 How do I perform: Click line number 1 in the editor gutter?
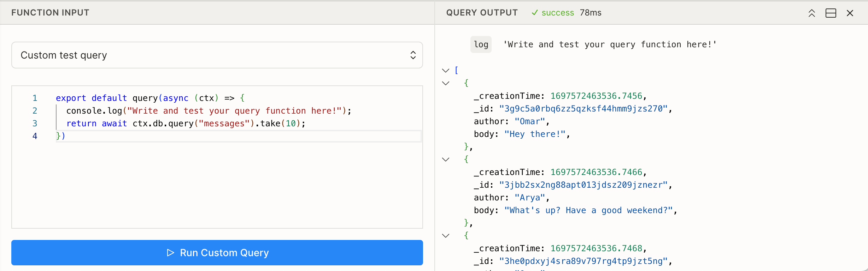[x=35, y=98]
